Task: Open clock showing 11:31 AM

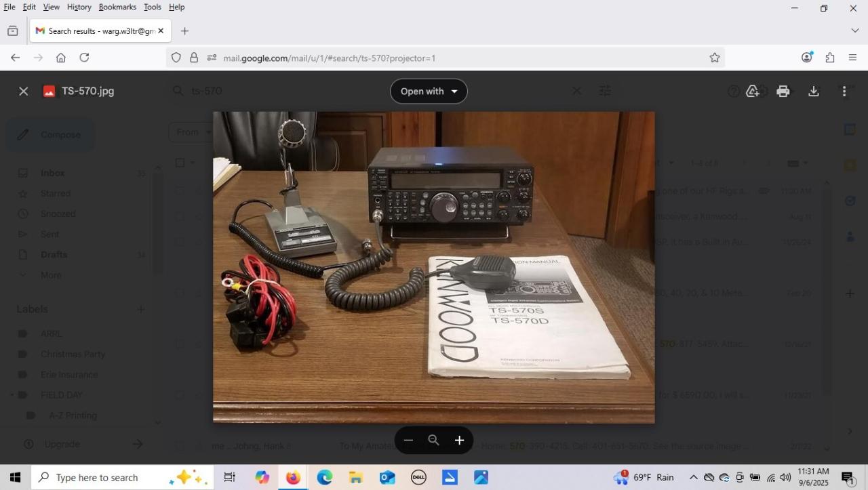Action: 813,477
